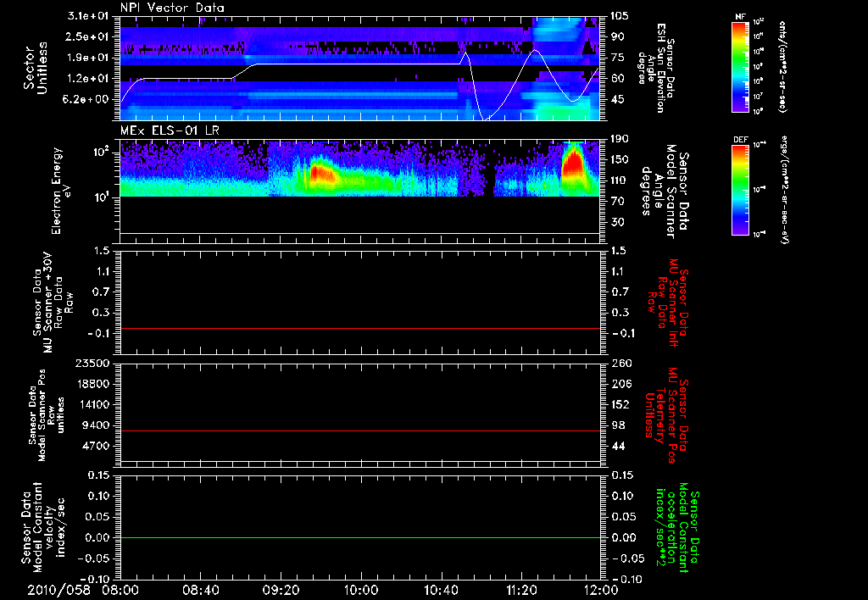Click the 10:00 time axis label
This screenshot has height=600, width=868.
[361, 590]
